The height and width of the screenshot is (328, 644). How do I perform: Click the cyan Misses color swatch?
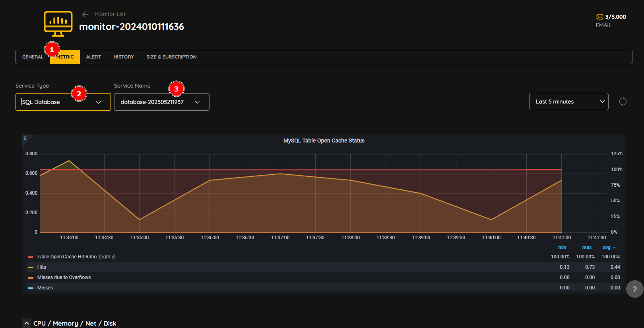pyautogui.click(x=31, y=288)
